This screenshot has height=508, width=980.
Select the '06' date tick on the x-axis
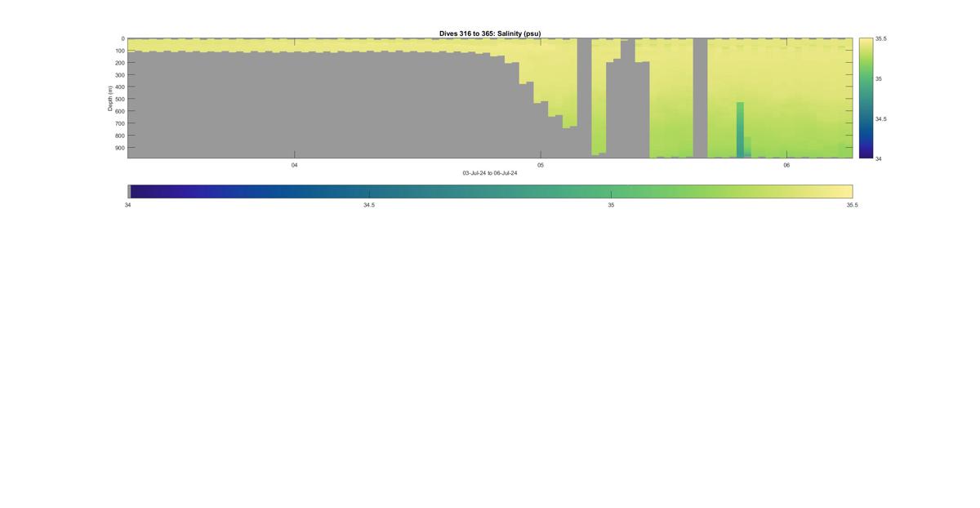click(786, 165)
